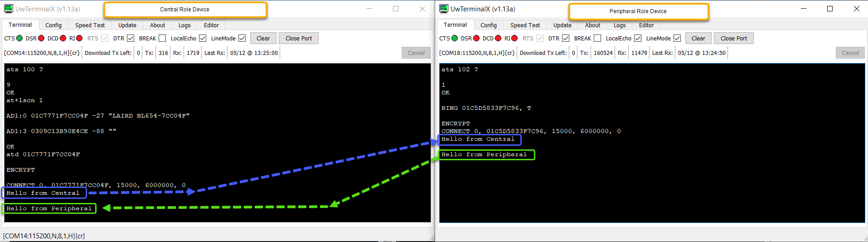Toggle RTS checkbox in Central window
Viewport: 868px width, 242px height.
[105, 38]
